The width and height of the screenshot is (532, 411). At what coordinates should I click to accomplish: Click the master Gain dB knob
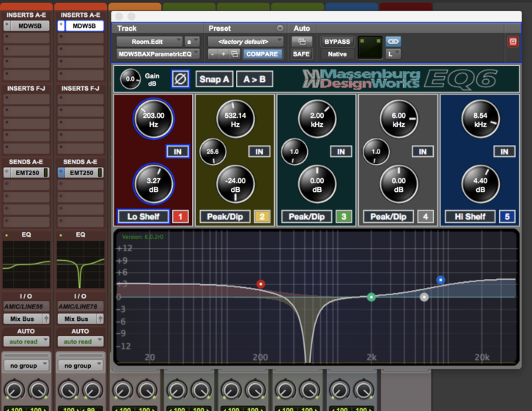click(x=130, y=79)
